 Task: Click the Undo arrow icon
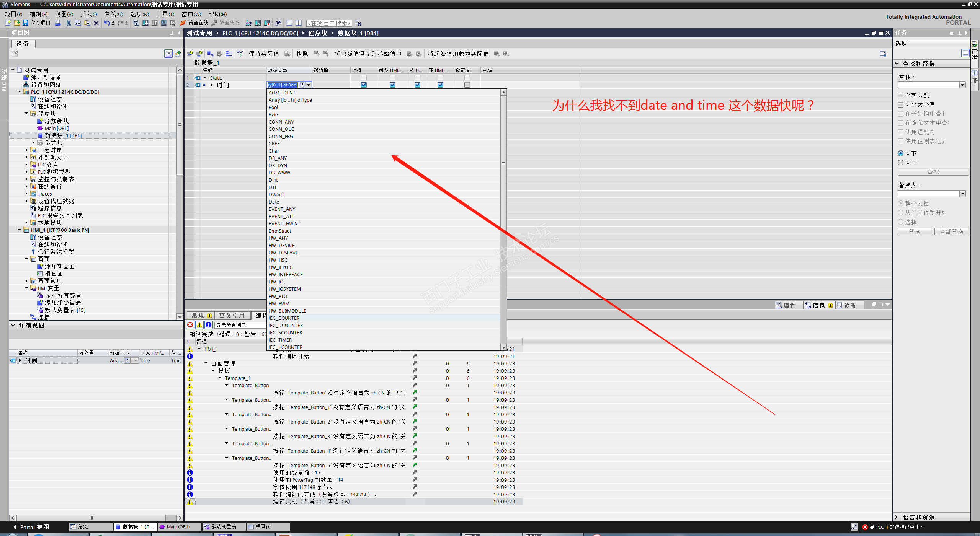point(106,23)
